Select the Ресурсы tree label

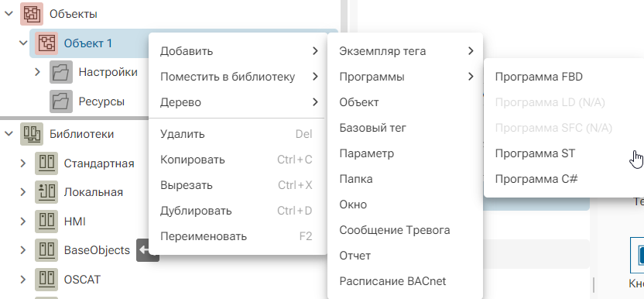click(101, 101)
